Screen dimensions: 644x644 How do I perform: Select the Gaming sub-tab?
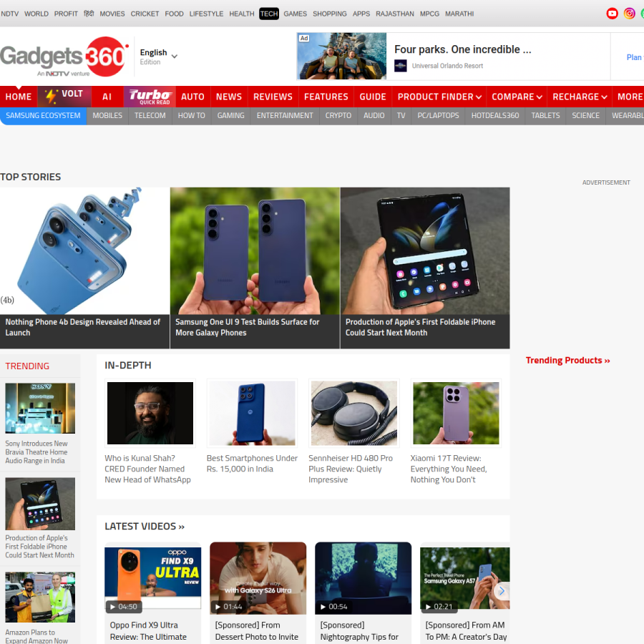tap(231, 116)
